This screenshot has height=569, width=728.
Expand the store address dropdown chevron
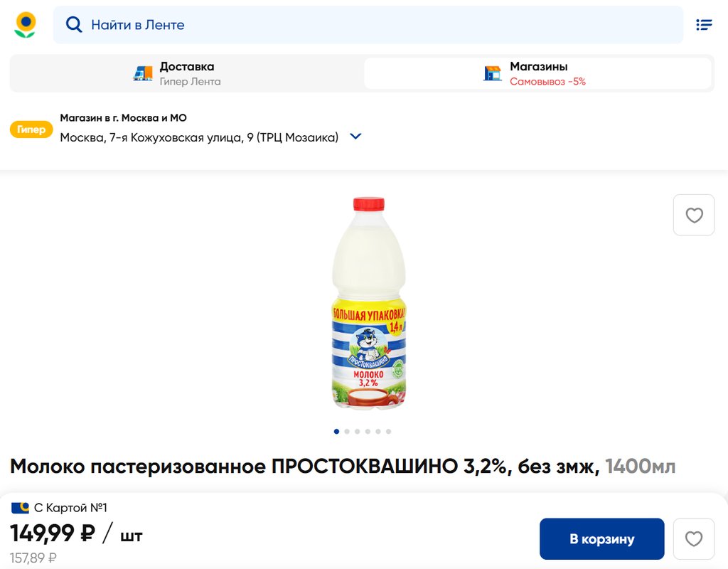pos(355,137)
